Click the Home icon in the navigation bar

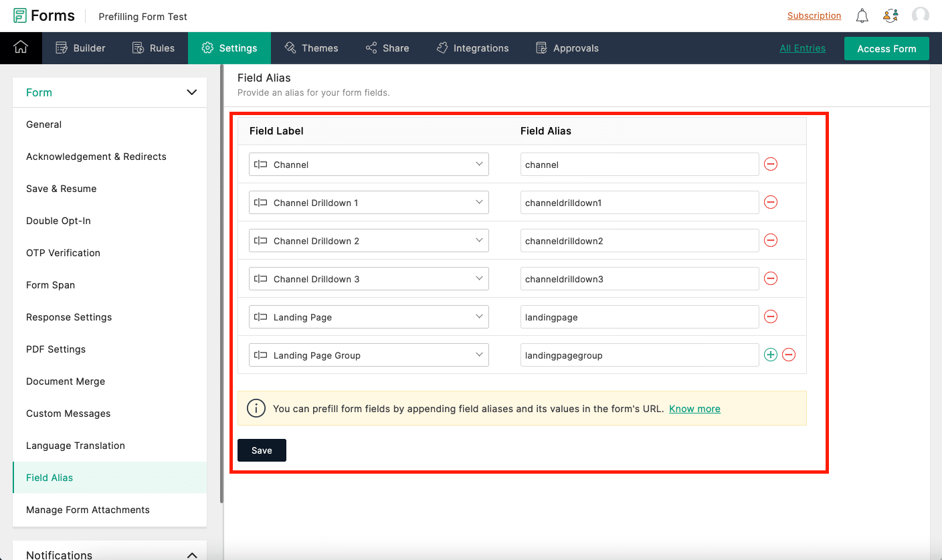(21, 48)
